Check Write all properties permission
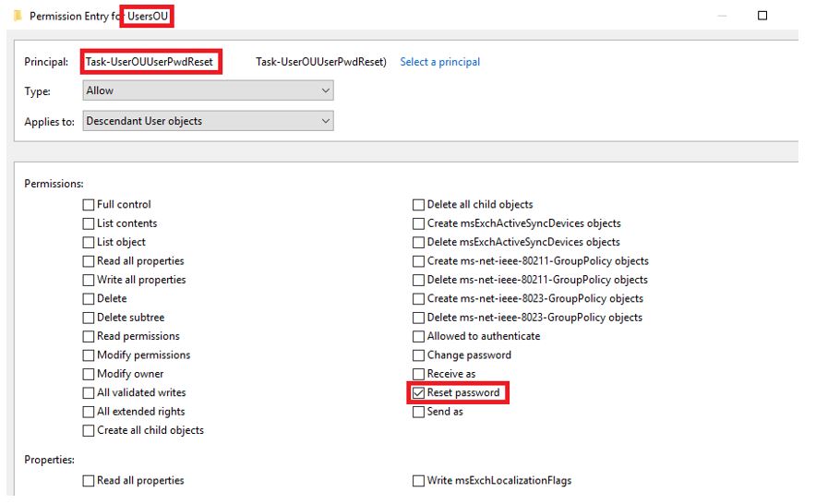 click(x=89, y=280)
